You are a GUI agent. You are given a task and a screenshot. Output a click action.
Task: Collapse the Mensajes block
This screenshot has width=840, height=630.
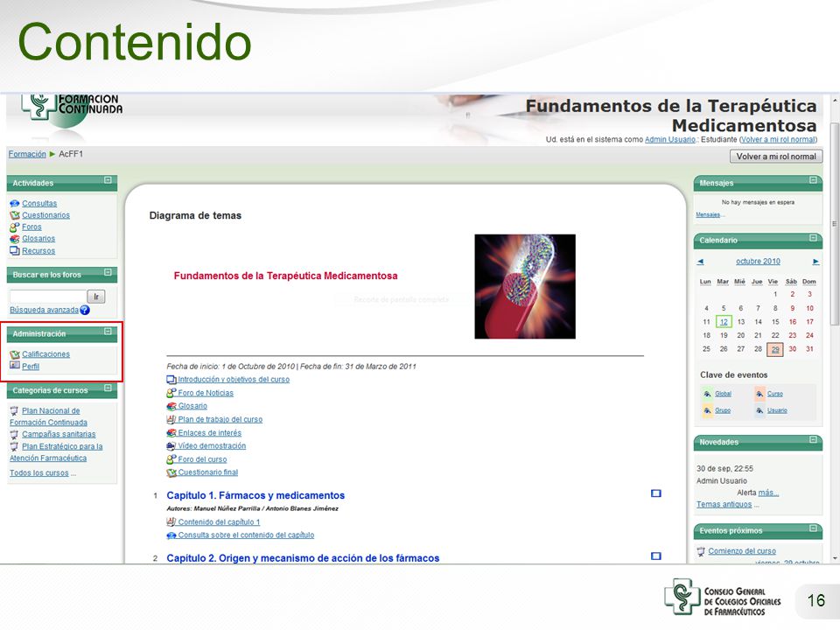click(813, 180)
